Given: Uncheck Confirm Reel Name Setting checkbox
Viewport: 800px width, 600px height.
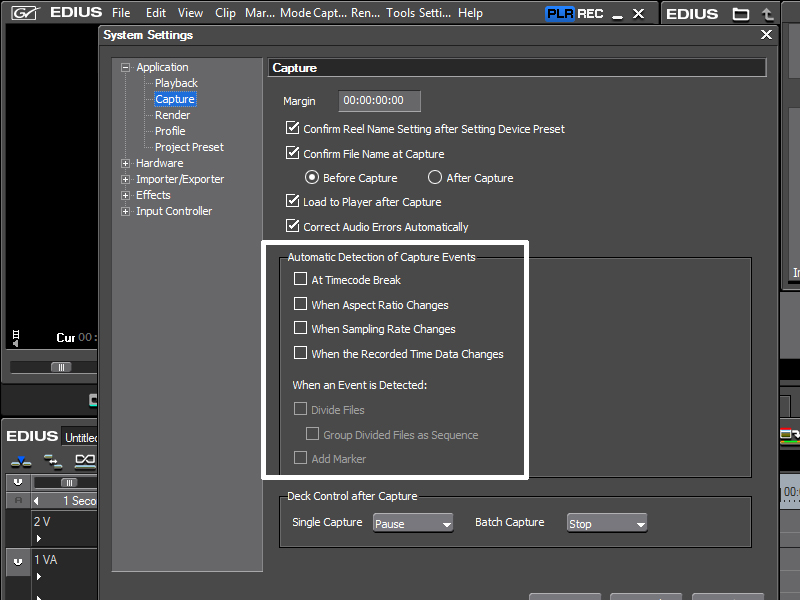Looking at the screenshot, I should [292, 128].
